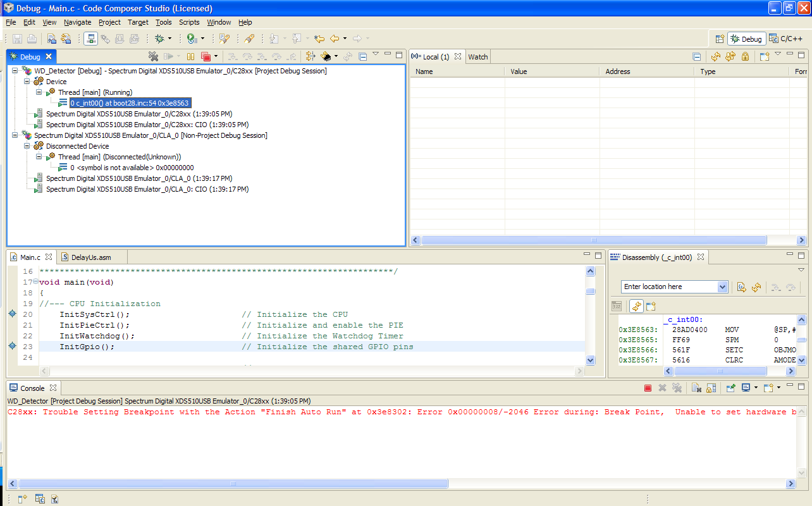Collapse the Disconnected Device tree node

[27, 146]
